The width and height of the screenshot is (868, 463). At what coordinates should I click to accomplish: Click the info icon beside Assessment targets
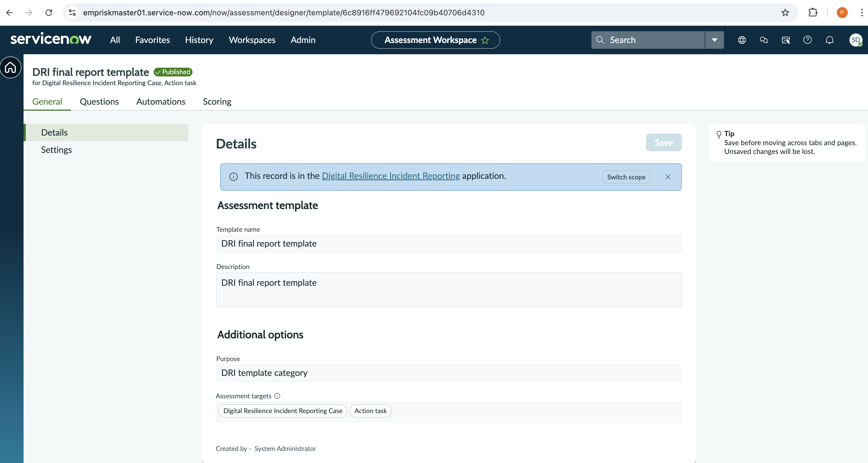[277, 396]
